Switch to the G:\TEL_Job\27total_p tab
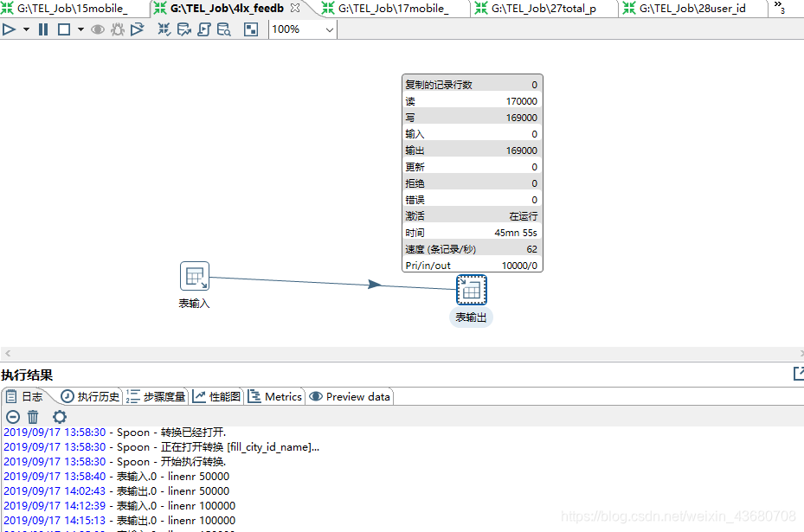804x532 pixels. 543,8
